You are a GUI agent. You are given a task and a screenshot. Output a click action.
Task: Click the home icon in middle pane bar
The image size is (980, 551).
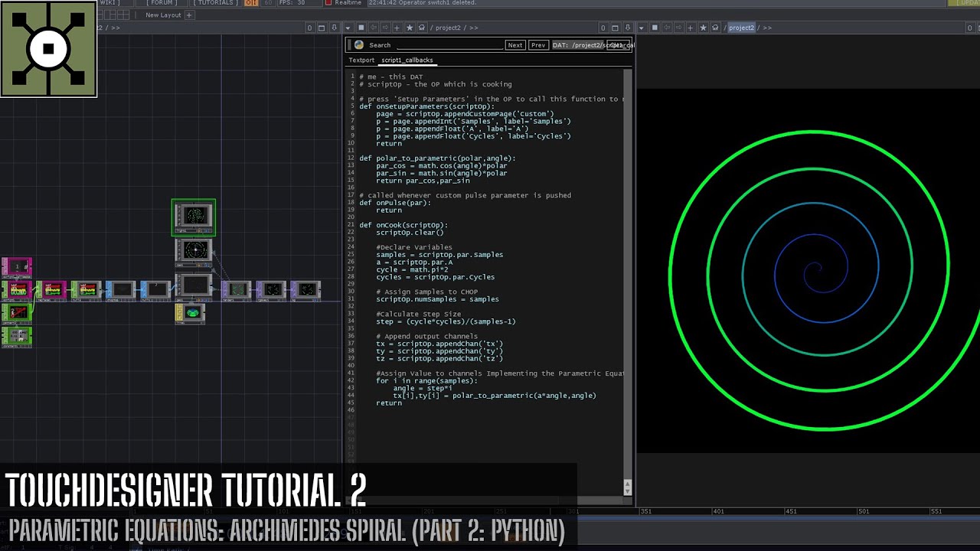tap(422, 28)
